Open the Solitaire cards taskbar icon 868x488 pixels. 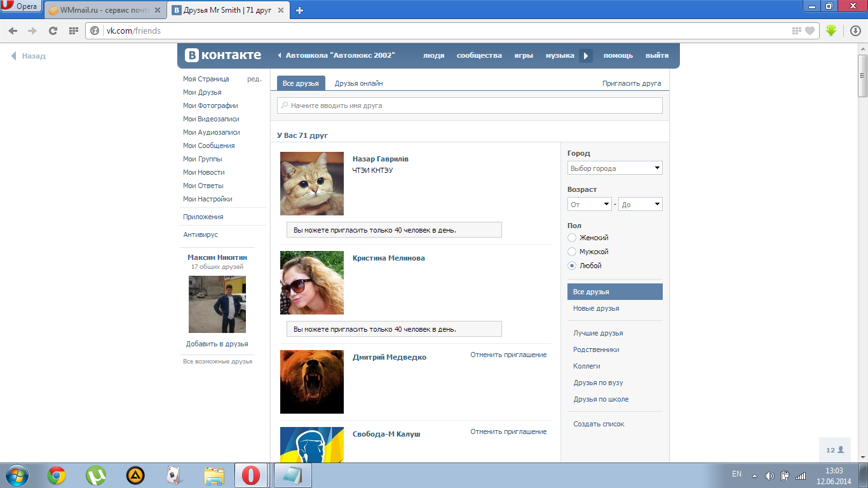tap(174, 475)
